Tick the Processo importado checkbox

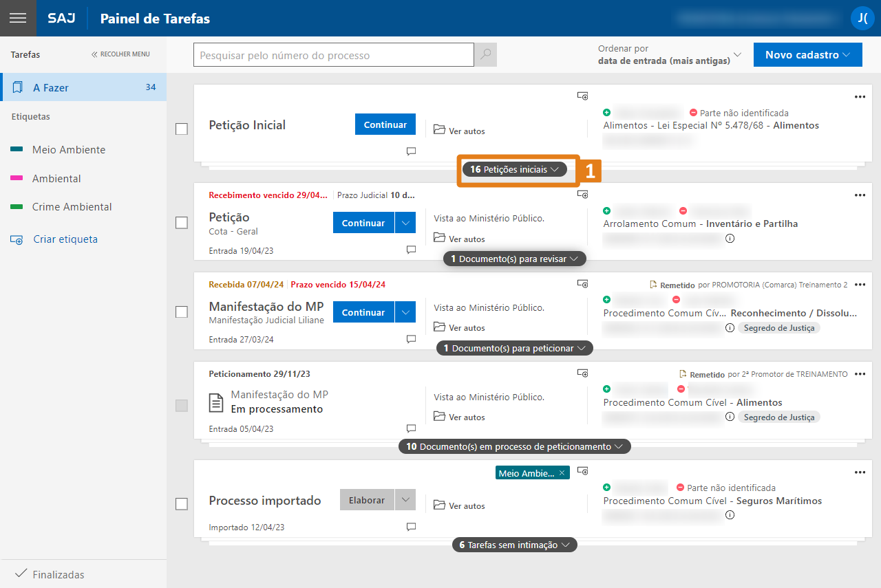pyautogui.click(x=182, y=504)
